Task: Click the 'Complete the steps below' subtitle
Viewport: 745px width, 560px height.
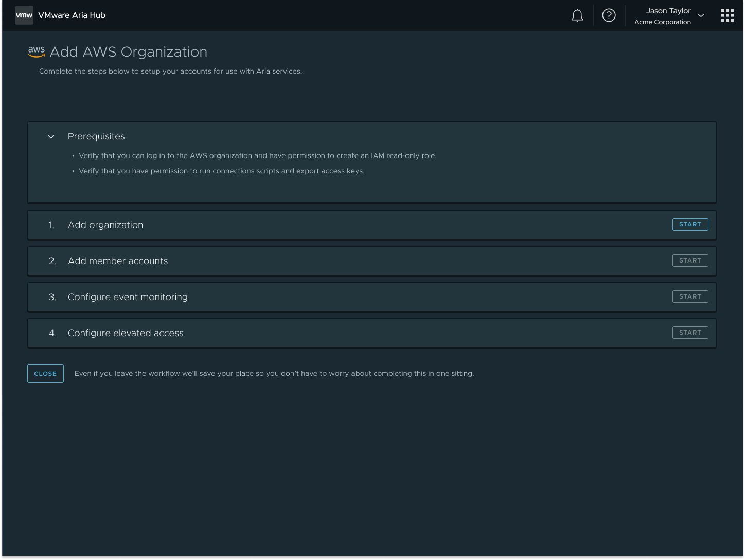Action: 170,72
